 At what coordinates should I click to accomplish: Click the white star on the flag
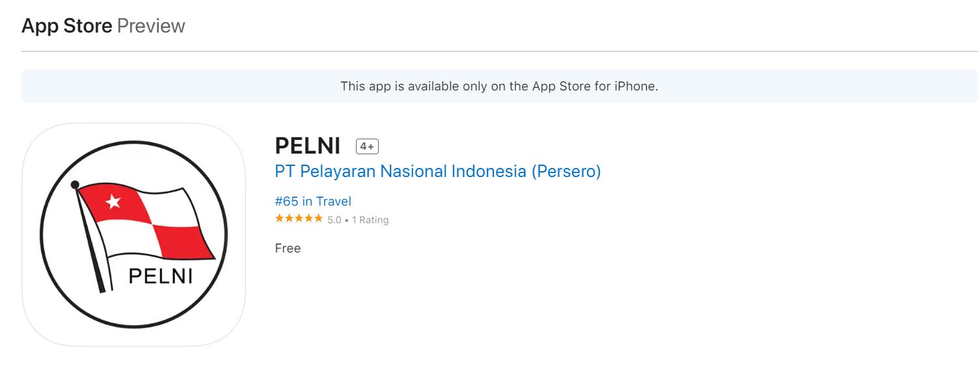pyautogui.click(x=113, y=202)
